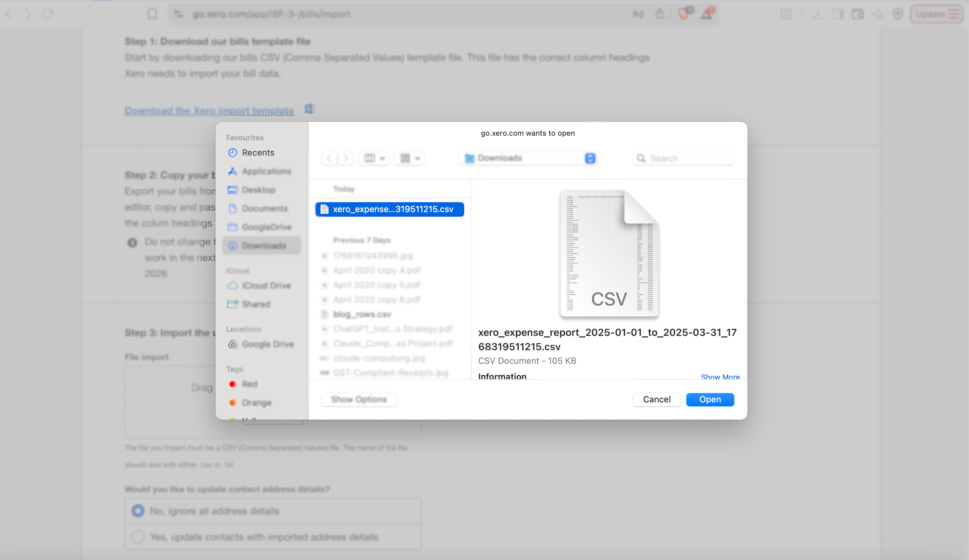Click the Show Options button
969x560 pixels.
click(x=359, y=399)
